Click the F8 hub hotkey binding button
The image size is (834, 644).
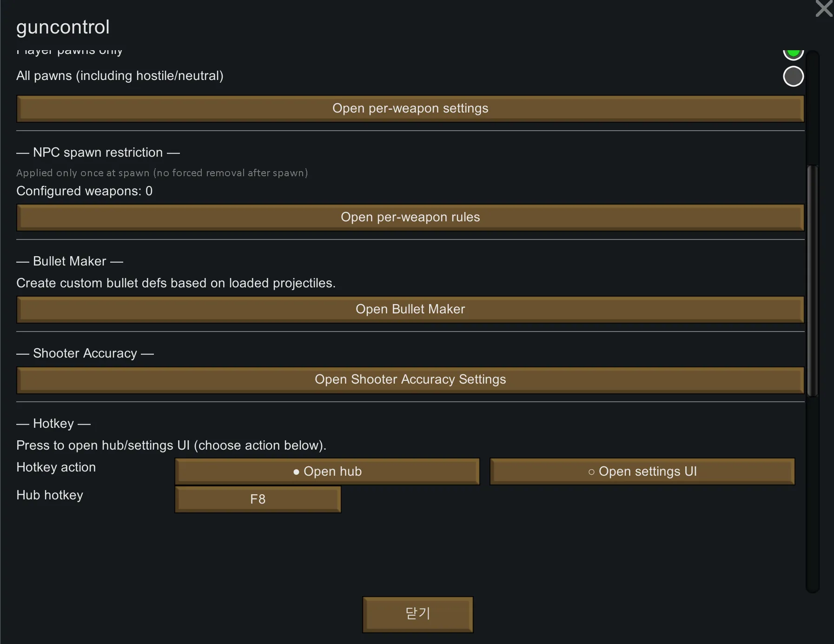(x=258, y=499)
